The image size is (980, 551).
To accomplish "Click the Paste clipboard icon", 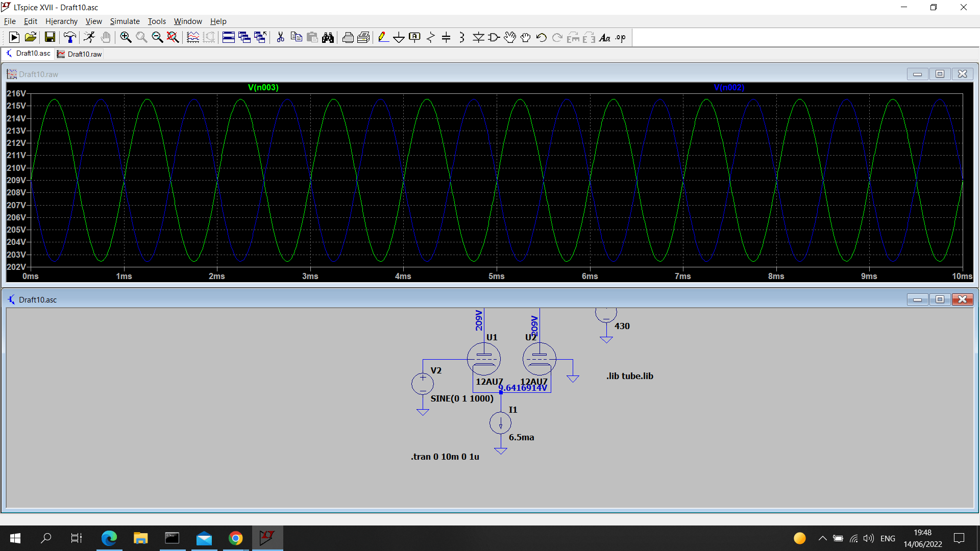I will 312,37.
